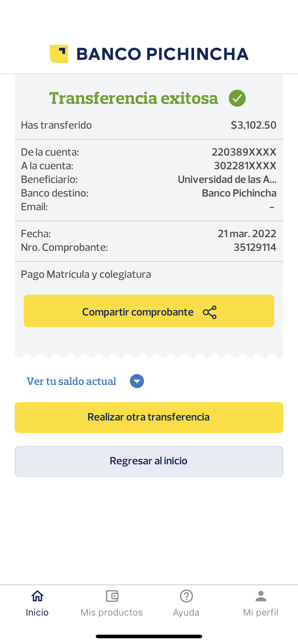Tap the green success checkmark icon
The height and width of the screenshot is (644, 298).
pos(237,98)
